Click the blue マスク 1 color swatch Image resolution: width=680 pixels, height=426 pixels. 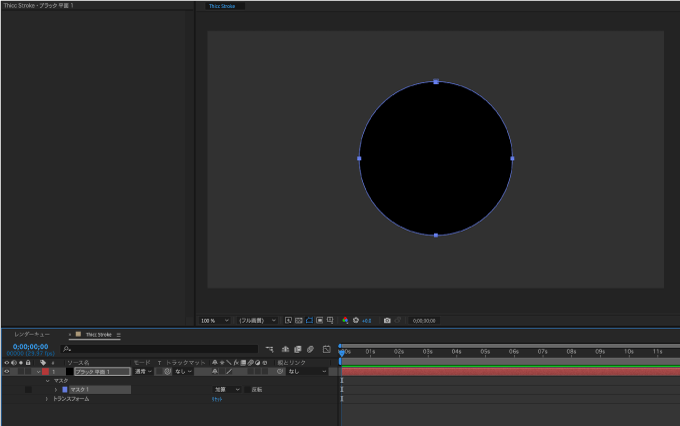tap(65, 390)
